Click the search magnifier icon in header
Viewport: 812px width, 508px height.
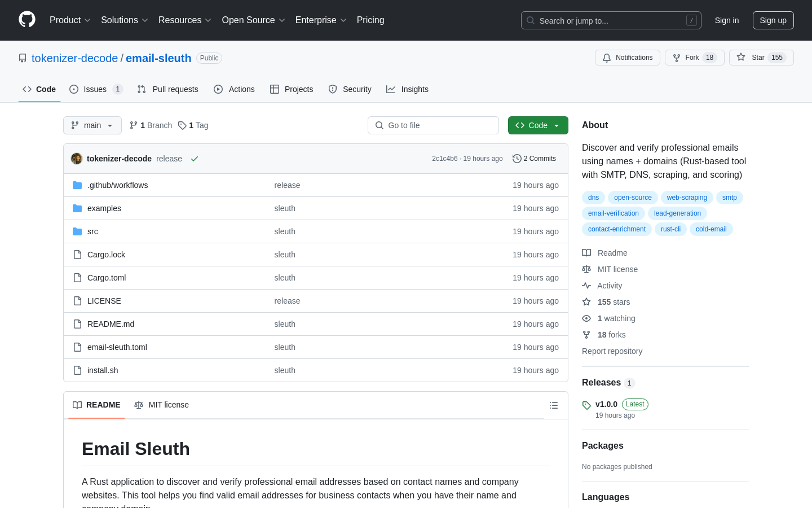[x=531, y=20]
